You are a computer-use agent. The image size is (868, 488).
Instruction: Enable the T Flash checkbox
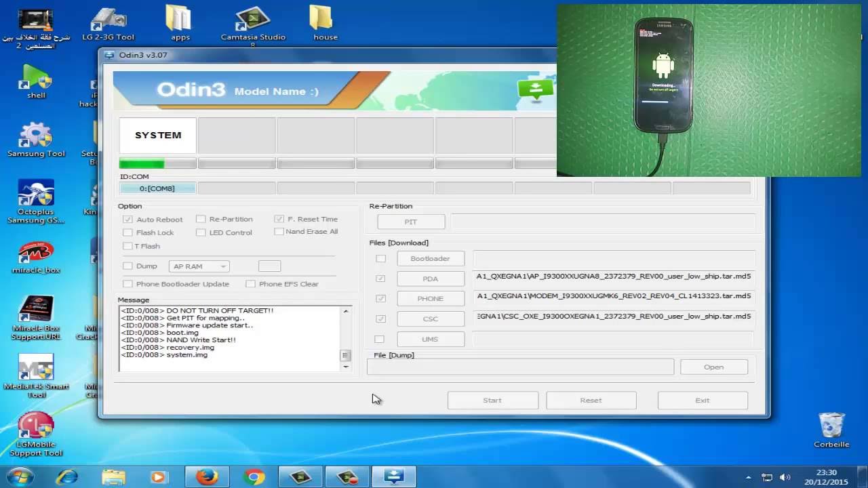127,246
